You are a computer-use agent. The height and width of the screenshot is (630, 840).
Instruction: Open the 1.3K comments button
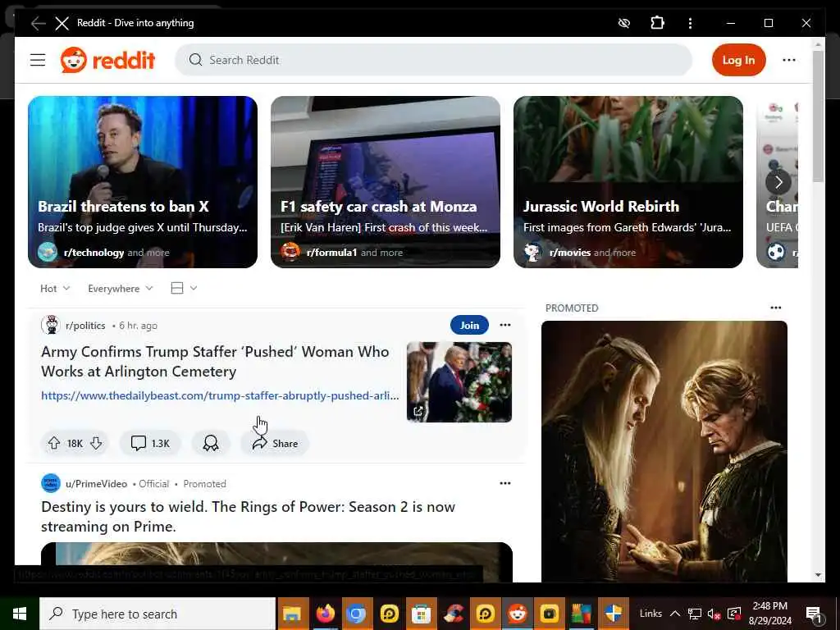tap(150, 443)
